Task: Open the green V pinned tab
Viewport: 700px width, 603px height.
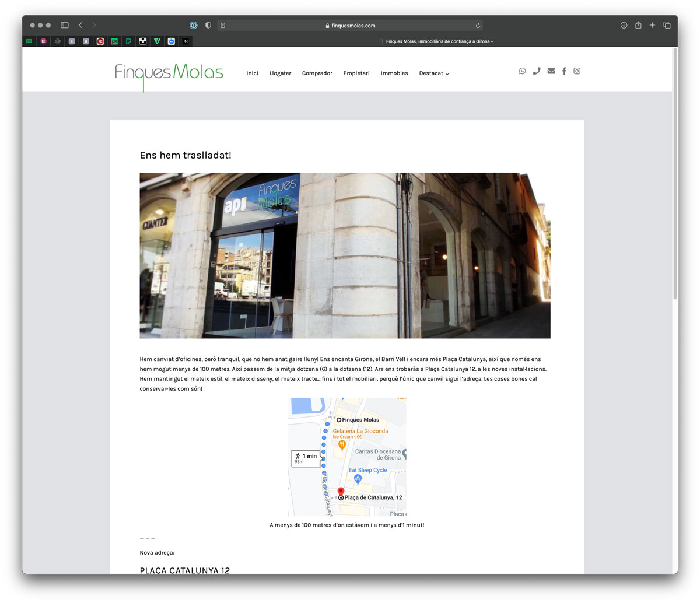Action: click(157, 41)
